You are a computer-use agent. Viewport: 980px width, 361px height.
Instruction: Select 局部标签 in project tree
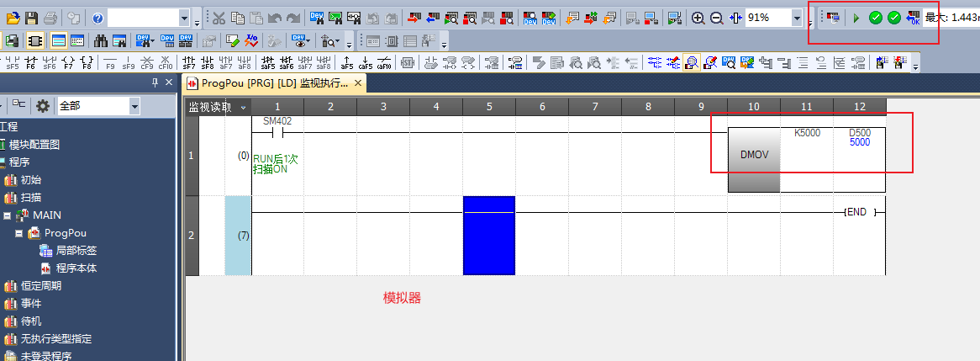(76, 251)
